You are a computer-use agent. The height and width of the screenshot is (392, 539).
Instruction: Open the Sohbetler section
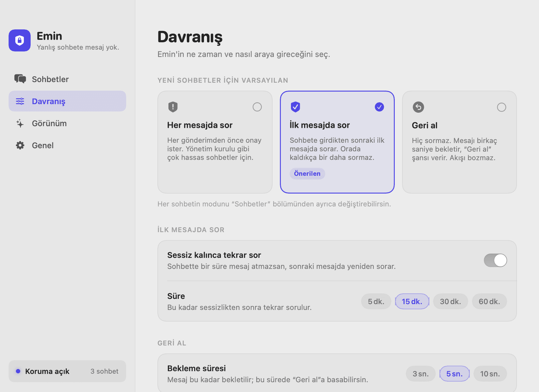pyautogui.click(x=67, y=79)
